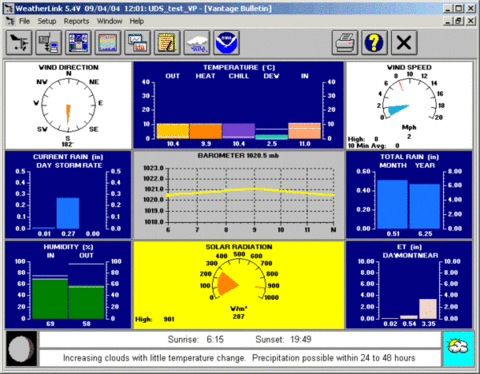Open the strip chart toolbar icon
This screenshot has width=480, height=374.
[x=108, y=42]
